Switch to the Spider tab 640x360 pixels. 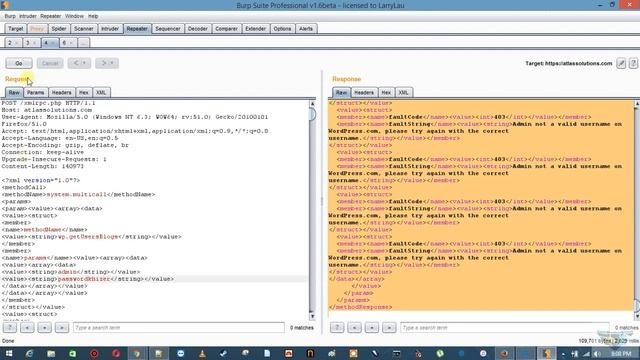pyautogui.click(x=59, y=29)
